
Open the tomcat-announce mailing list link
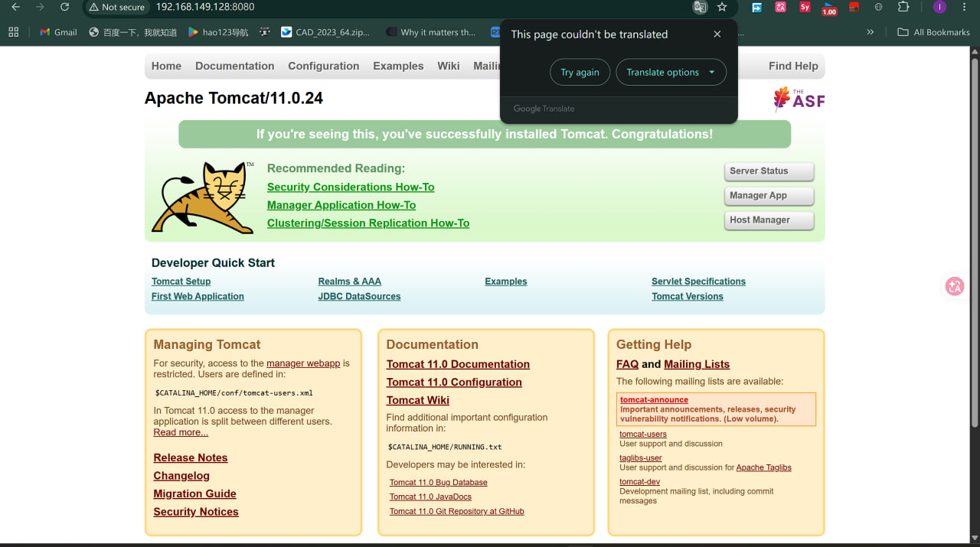click(654, 399)
